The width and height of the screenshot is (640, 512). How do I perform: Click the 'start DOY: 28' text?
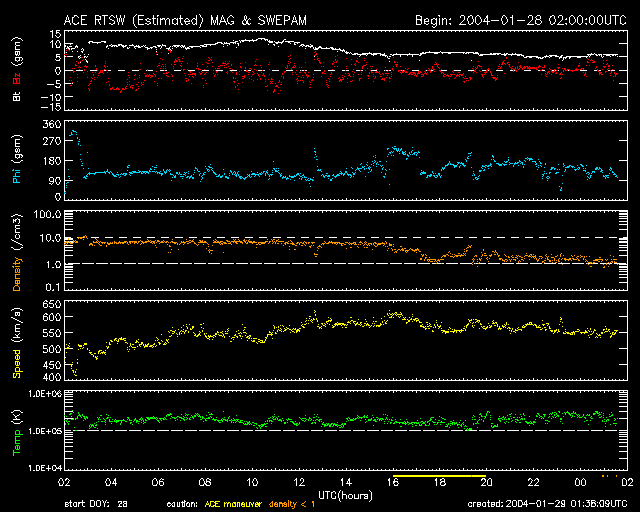[97, 504]
